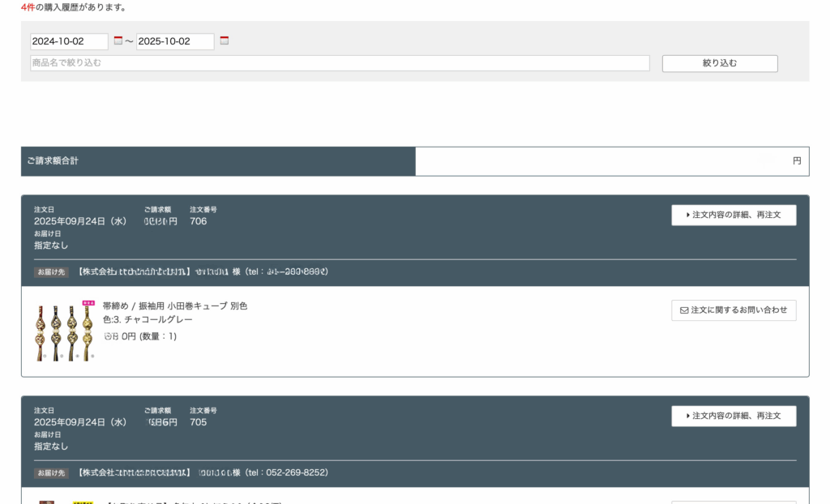
Task: Click the end date field 2025-10-02
Action: (x=175, y=41)
